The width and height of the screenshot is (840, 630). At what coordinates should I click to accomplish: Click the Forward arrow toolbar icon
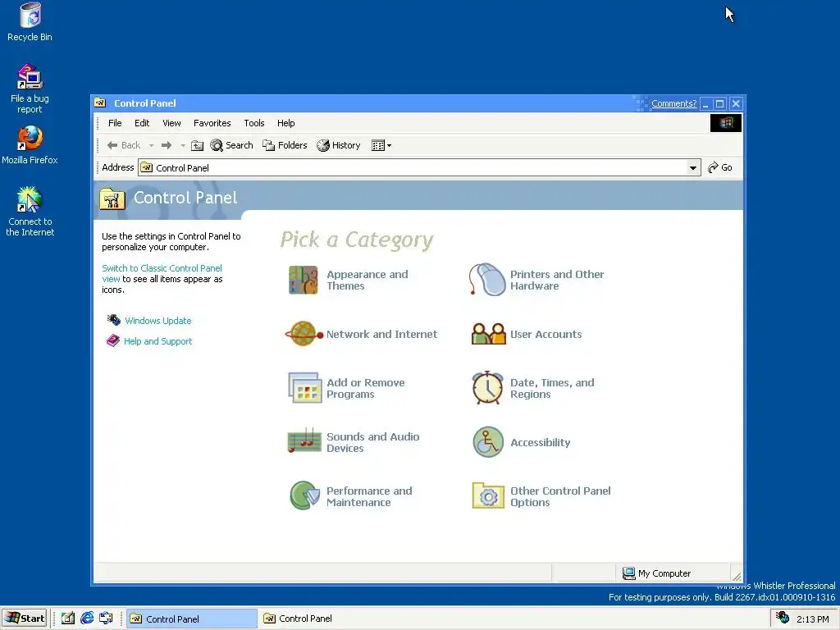166,145
